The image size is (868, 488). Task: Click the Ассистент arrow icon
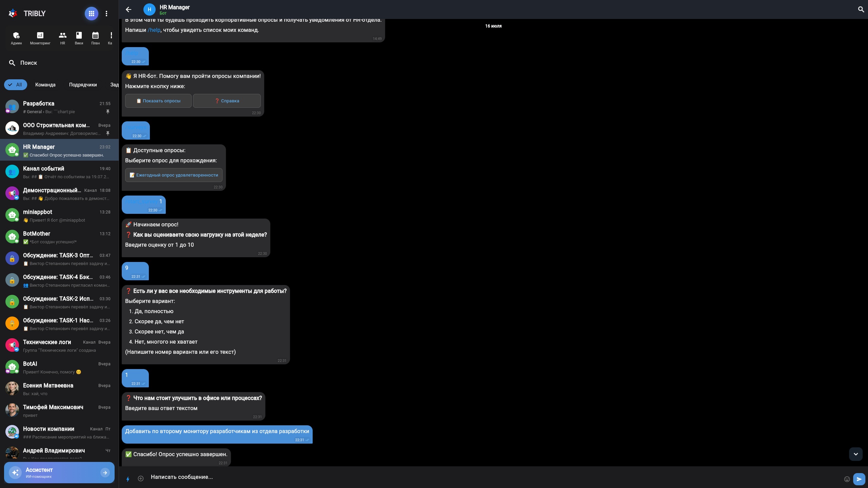[x=105, y=472]
